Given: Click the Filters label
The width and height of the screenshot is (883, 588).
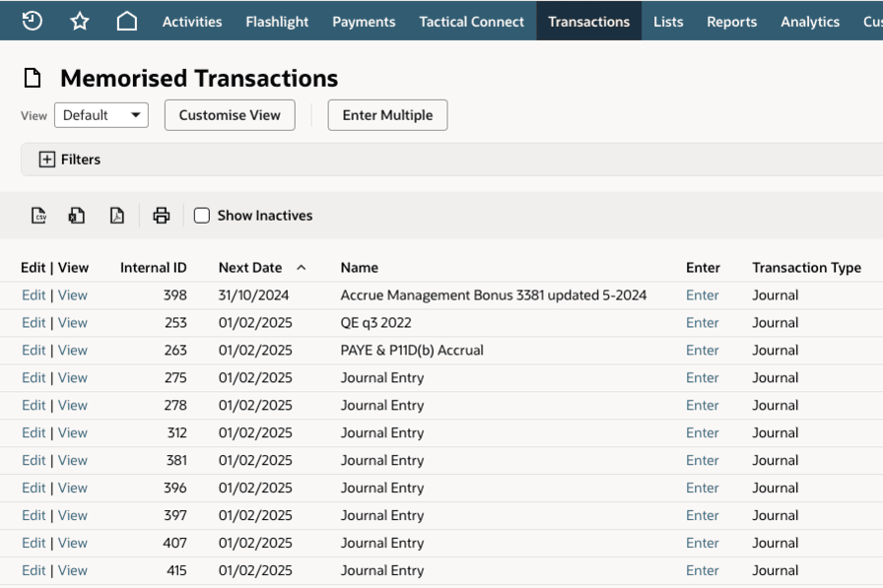Looking at the screenshot, I should (81, 160).
